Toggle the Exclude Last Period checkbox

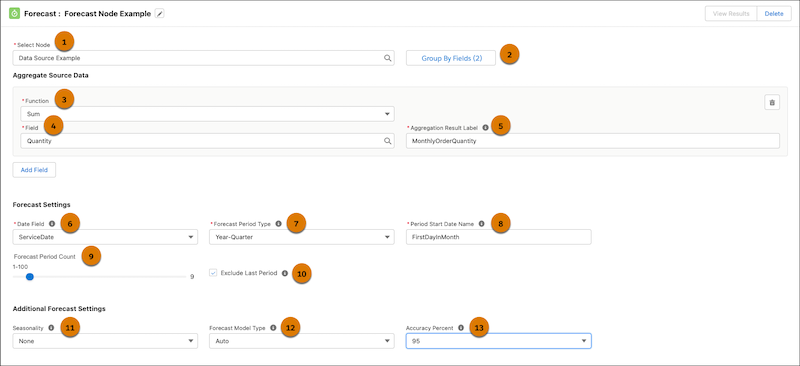tap(213, 273)
